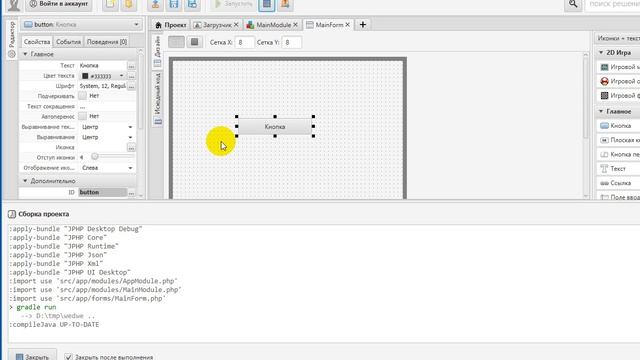Screen dimensions: 640x360
Task: Select Текст component in the palette
Action: [618, 169]
